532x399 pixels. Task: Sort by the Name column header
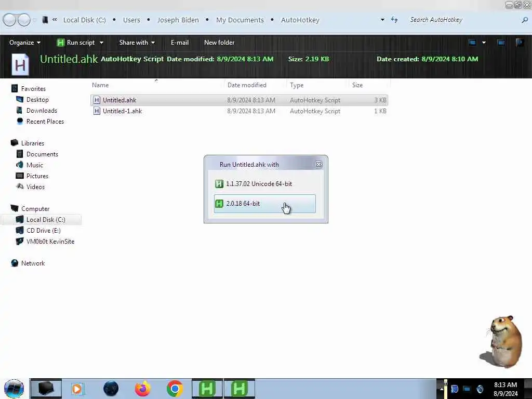[100, 85]
